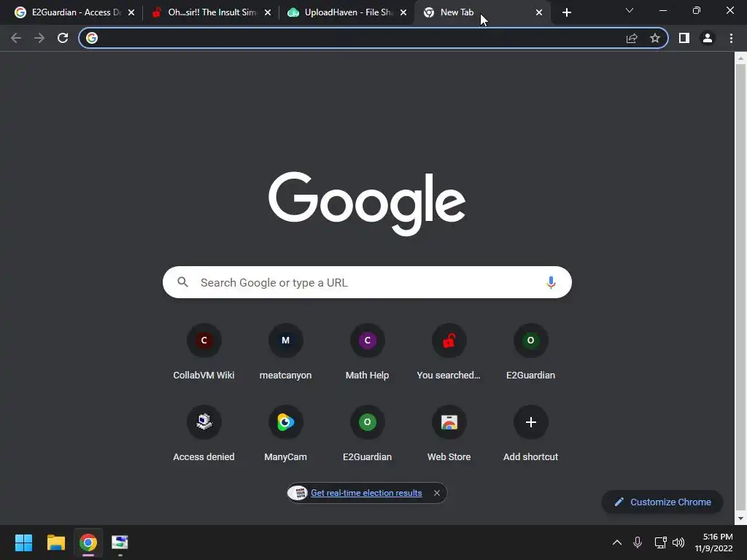The width and height of the screenshot is (747, 560).
Task: Click taskbar microphone tray icon
Action: click(638, 542)
